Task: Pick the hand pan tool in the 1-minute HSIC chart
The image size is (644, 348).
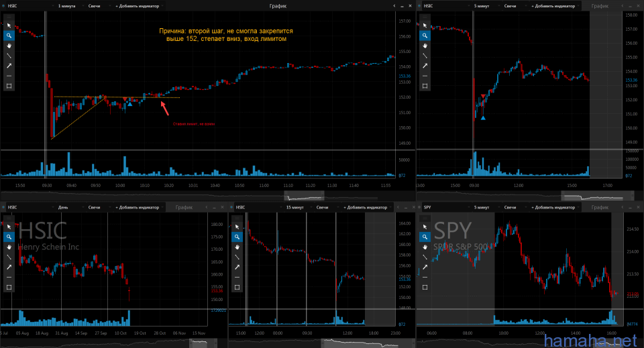Action: click(9, 46)
